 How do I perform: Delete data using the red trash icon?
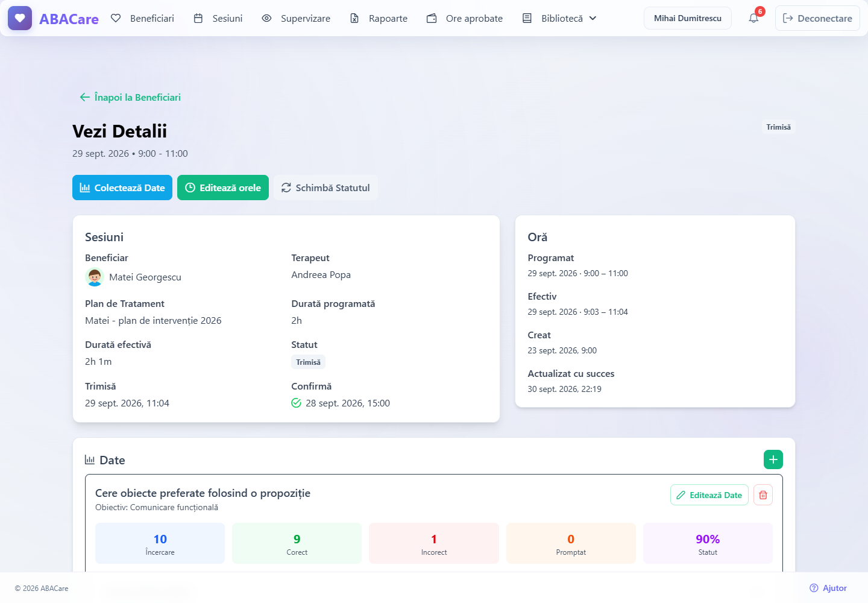pos(763,495)
